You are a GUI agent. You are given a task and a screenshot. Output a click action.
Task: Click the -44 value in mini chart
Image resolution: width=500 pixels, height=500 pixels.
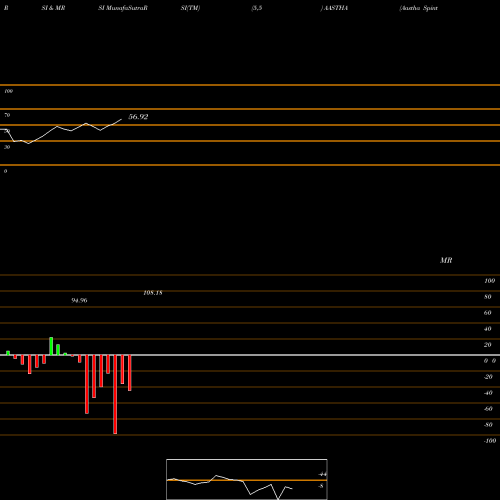tap(322, 474)
